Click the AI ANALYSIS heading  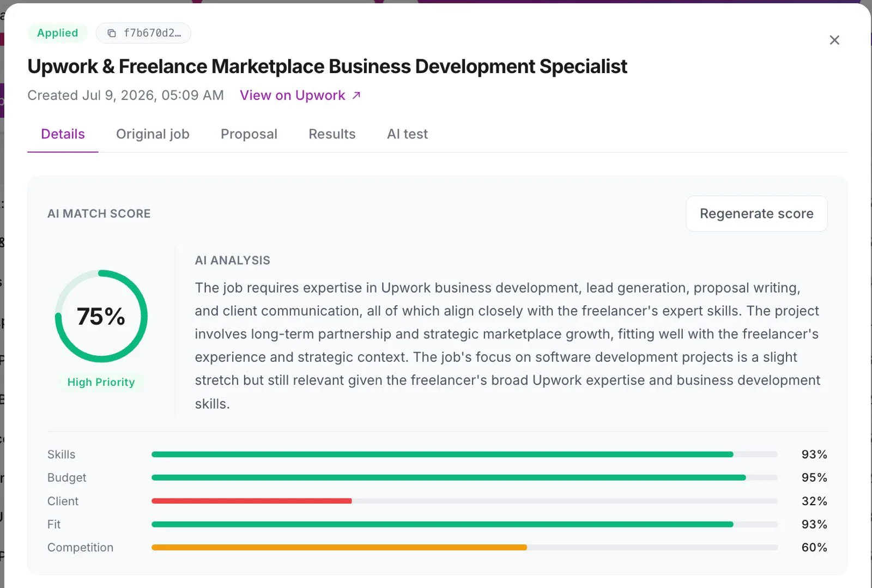point(233,260)
